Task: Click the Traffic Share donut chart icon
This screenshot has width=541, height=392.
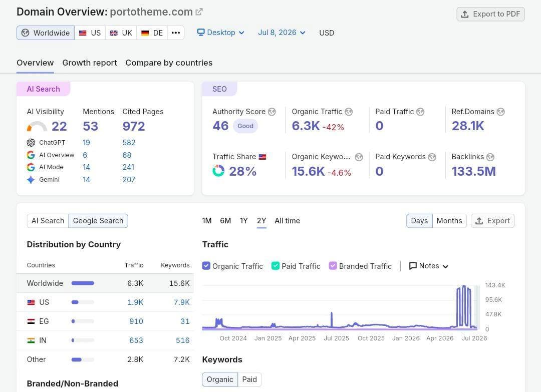Action: click(218, 171)
